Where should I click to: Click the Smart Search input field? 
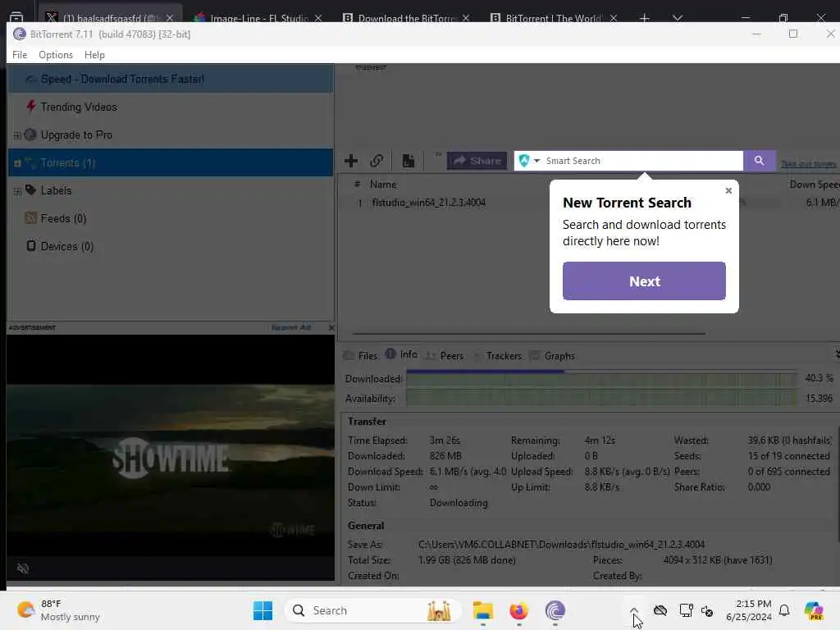643,161
